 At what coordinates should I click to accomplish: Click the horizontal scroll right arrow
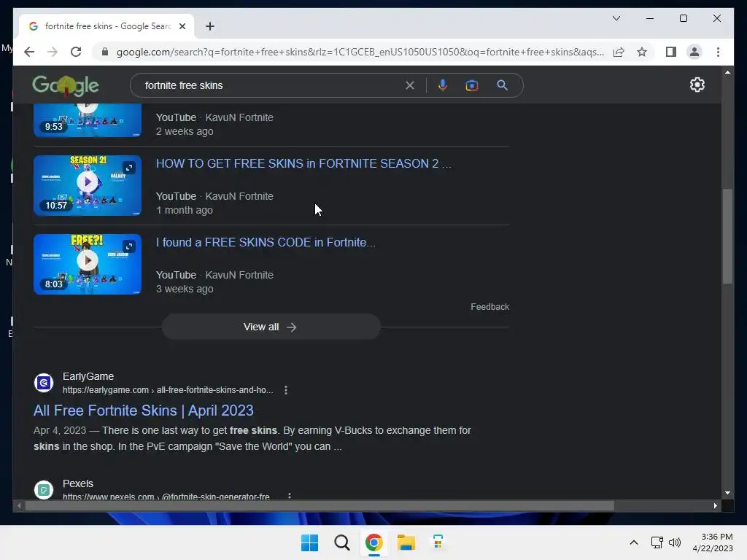coord(715,506)
